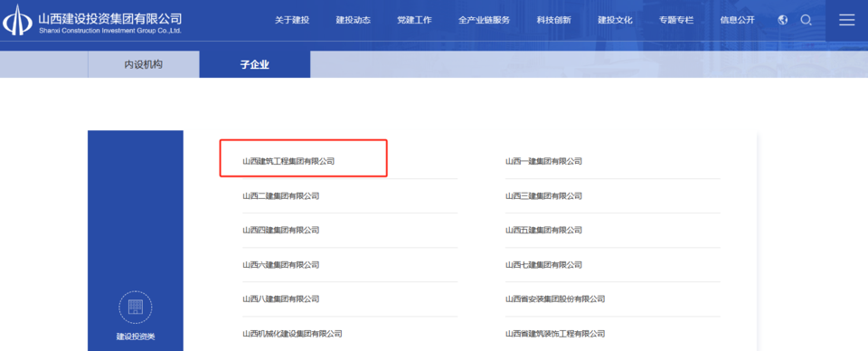The height and width of the screenshot is (351, 868).
Task: Open 山西一建集团有限公司 link
Action: coord(543,161)
